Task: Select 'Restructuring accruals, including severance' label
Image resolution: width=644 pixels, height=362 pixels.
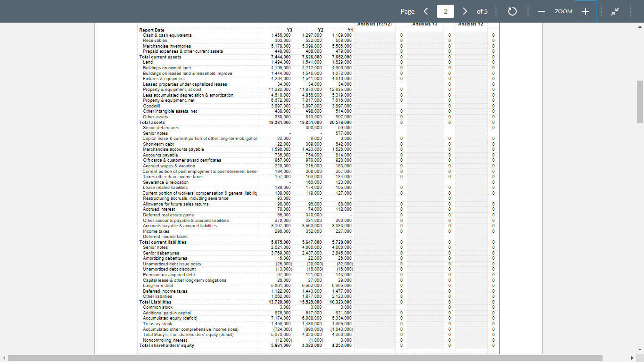Action: click(x=186, y=198)
